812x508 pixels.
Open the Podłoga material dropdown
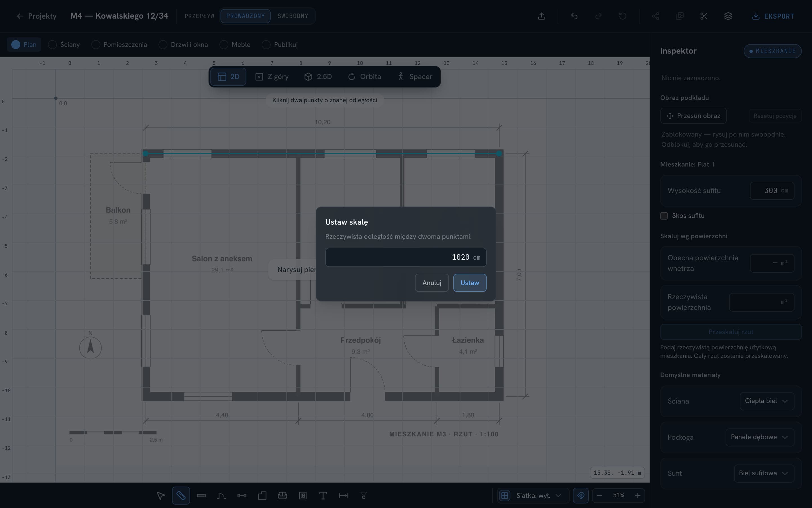pos(760,437)
